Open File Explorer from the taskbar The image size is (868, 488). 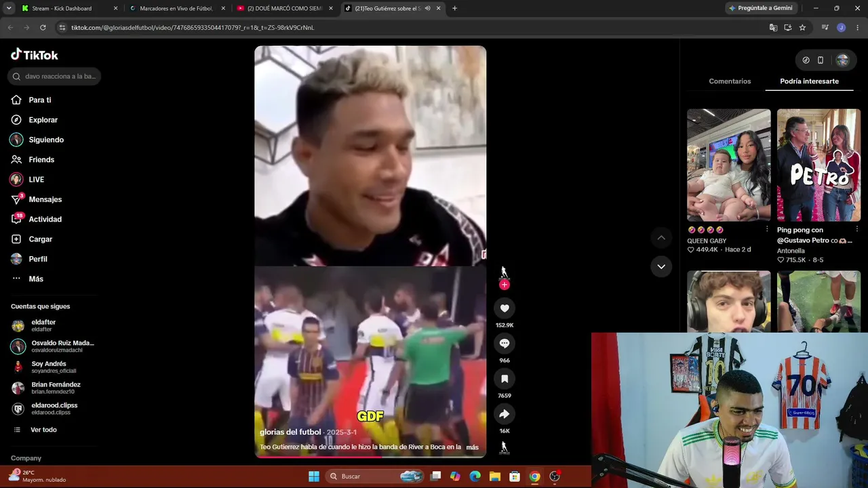[x=495, y=476]
